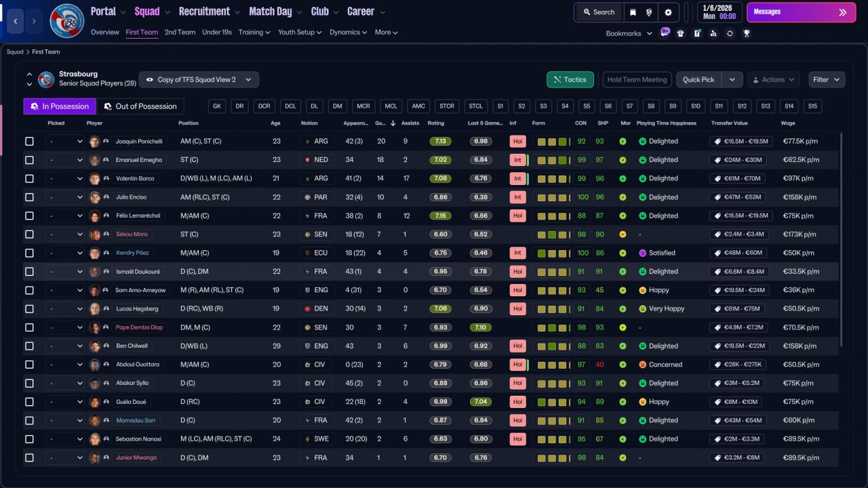Tick the checkbox for Joaquín Panichelli
The image size is (868, 488).
[29, 142]
